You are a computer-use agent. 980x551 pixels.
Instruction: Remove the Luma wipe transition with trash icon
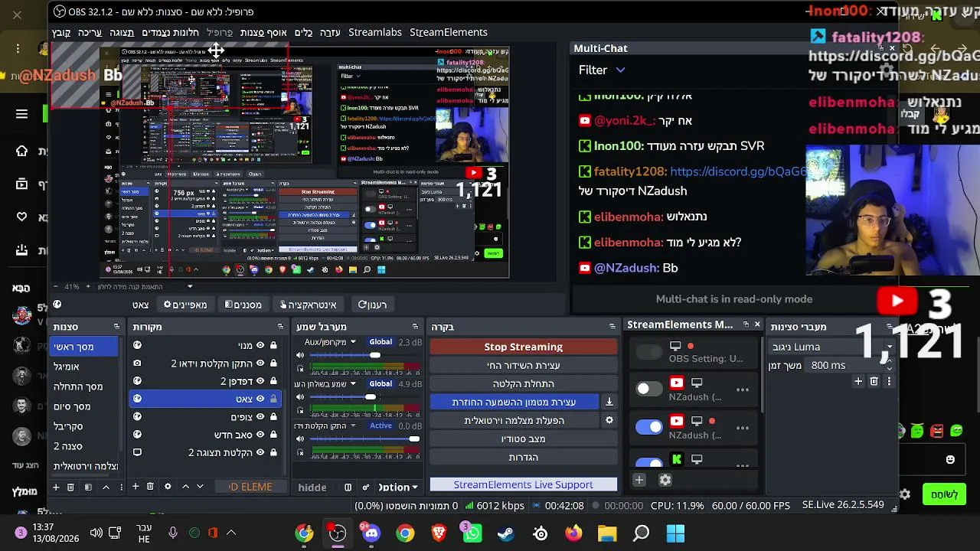pyautogui.click(x=874, y=381)
